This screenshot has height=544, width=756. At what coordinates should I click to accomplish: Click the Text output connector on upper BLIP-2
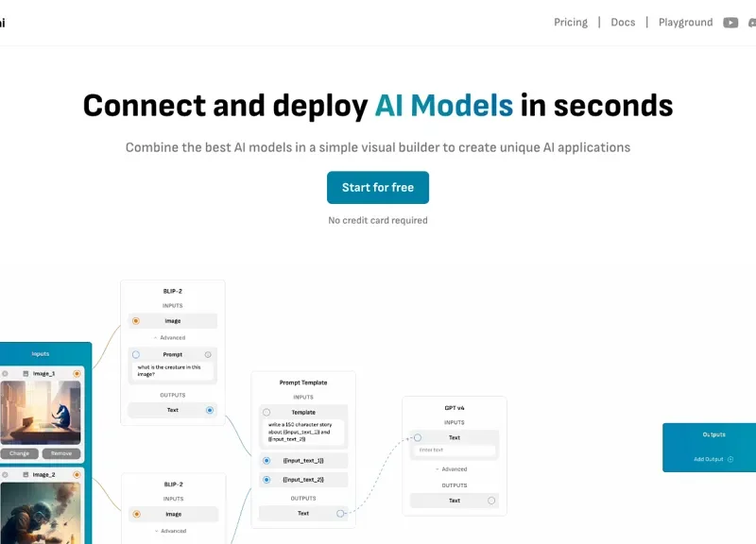pos(210,410)
